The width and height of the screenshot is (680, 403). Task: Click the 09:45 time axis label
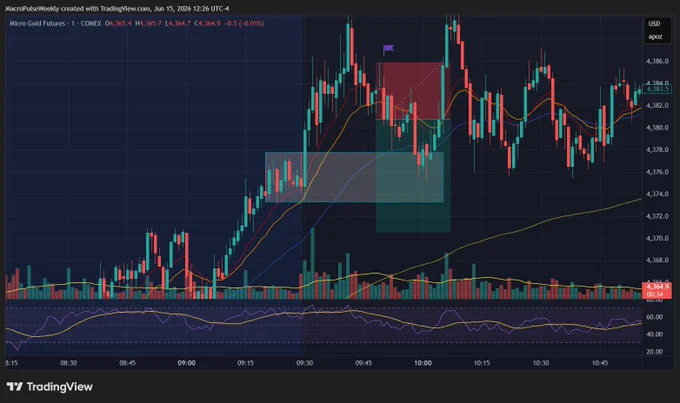(363, 363)
